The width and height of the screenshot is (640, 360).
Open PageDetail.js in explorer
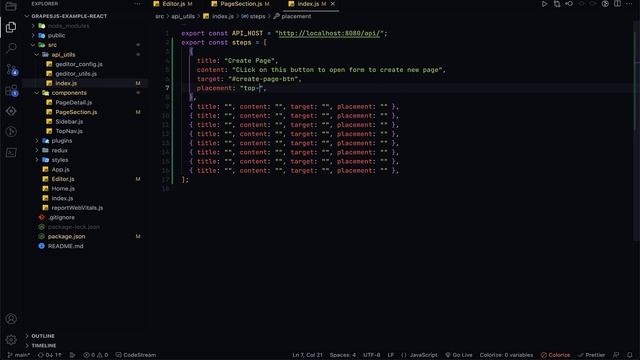tap(73, 102)
